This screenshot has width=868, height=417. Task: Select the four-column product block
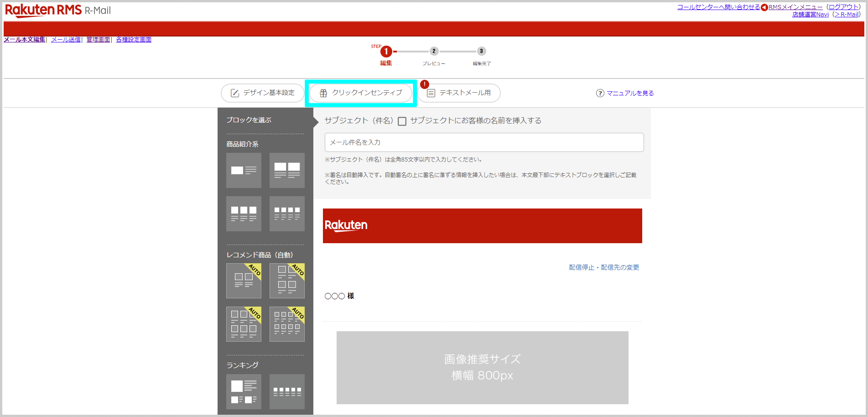287,214
